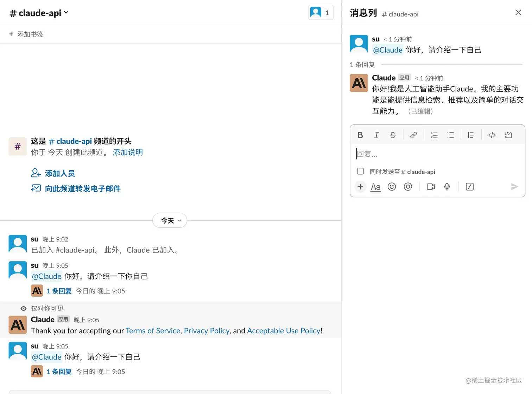This screenshot has width=532, height=394.
Task: Open slash command shortcuts
Action: tap(470, 187)
